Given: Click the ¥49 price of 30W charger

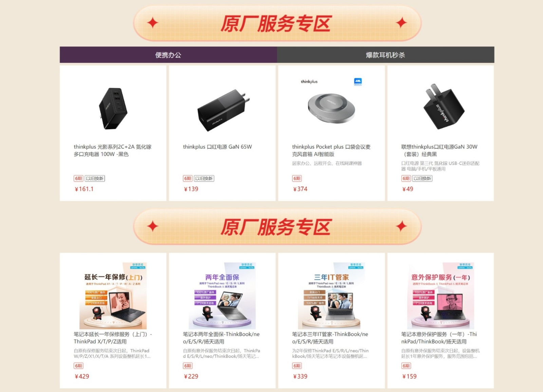Looking at the screenshot, I should (408, 189).
